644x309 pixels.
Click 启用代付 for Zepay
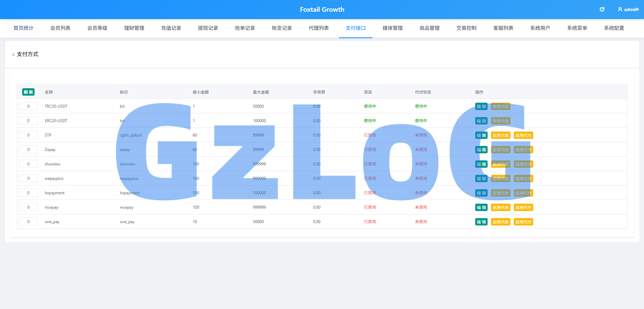pos(524,150)
